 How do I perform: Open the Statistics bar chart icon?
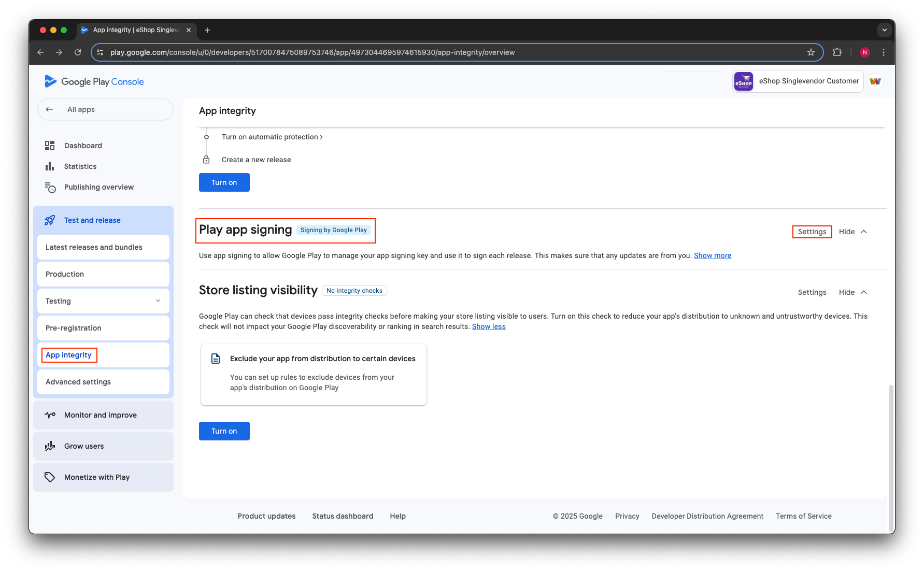[x=50, y=166]
